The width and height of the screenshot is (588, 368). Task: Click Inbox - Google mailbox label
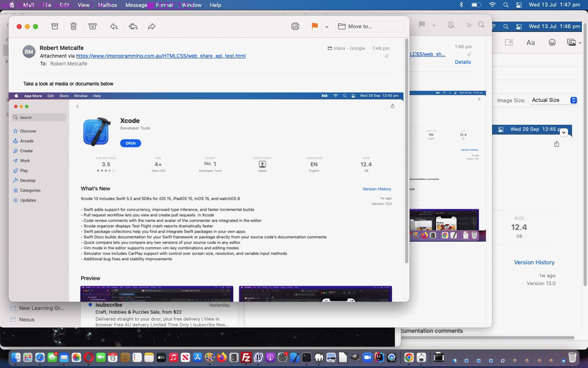click(346, 48)
